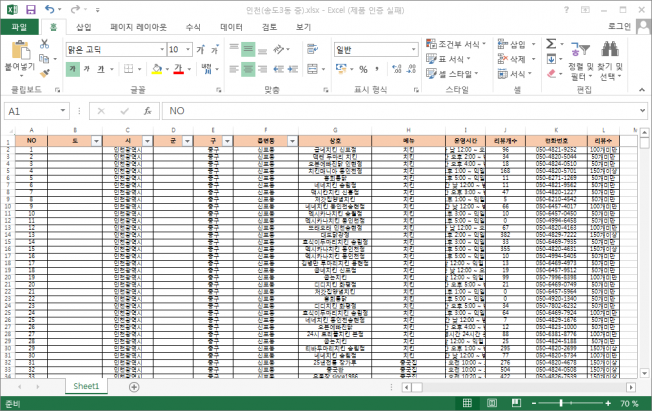Image resolution: width=652 pixels, height=411 pixels.
Task: Open 정렬 및 필터 sort and filter
Action: (x=580, y=61)
